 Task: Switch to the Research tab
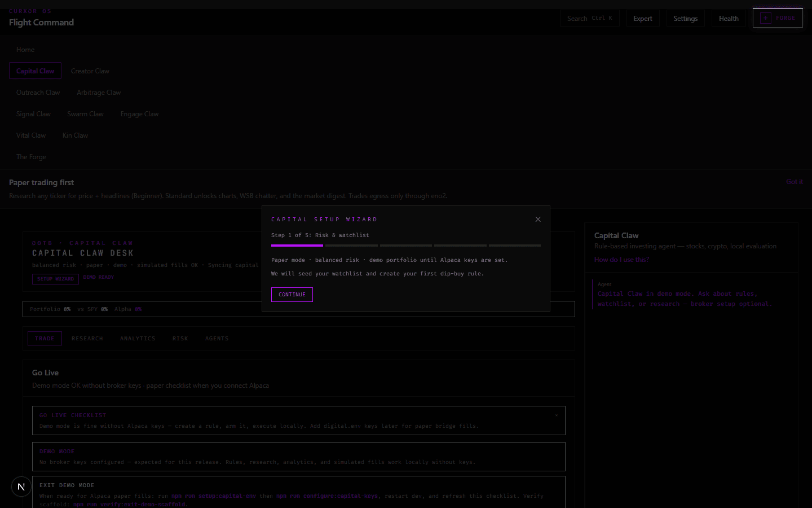(87, 339)
